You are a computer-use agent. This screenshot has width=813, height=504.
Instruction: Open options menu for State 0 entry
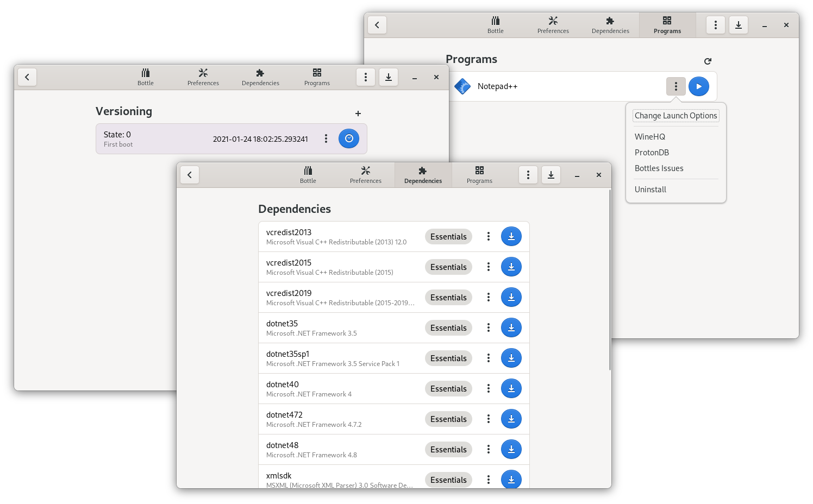(326, 138)
